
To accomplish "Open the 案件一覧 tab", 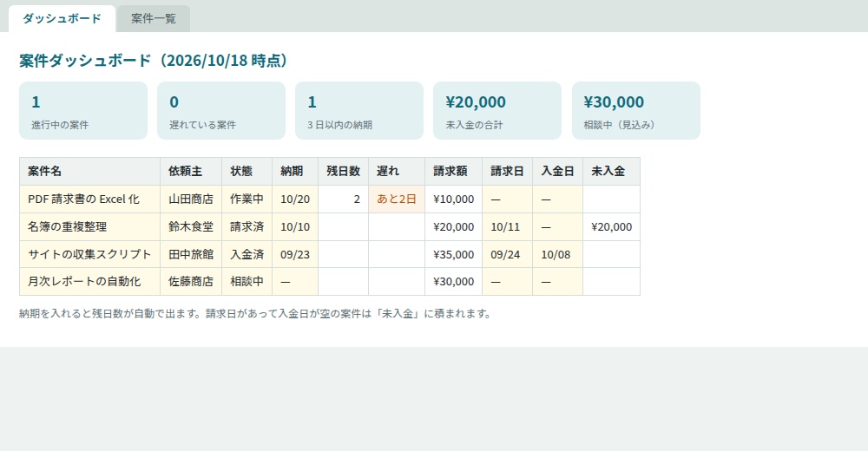I will click(x=154, y=19).
